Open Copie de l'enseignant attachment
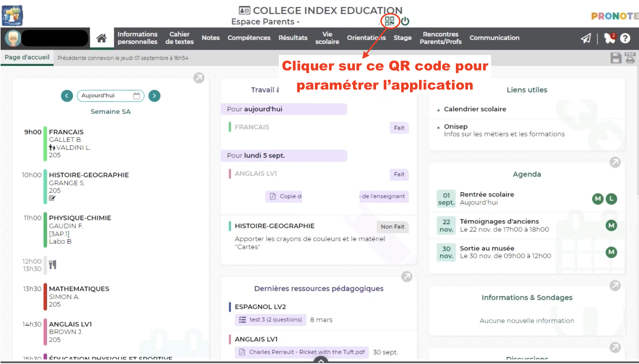The height and width of the screenshot is (364, 639). coord(337,196)
